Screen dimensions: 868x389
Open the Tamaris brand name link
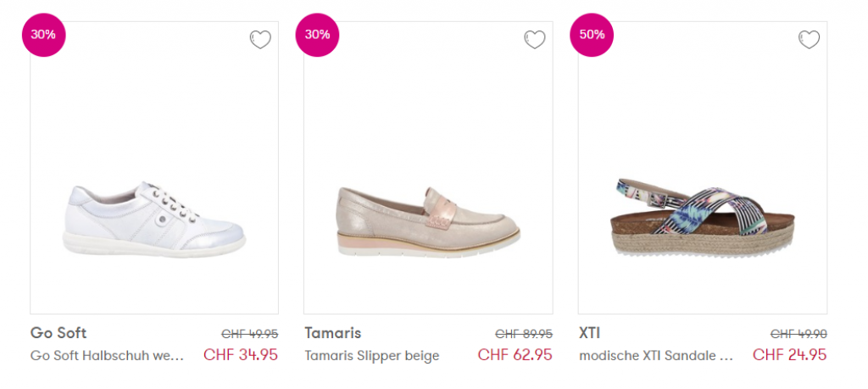(333, 333)
